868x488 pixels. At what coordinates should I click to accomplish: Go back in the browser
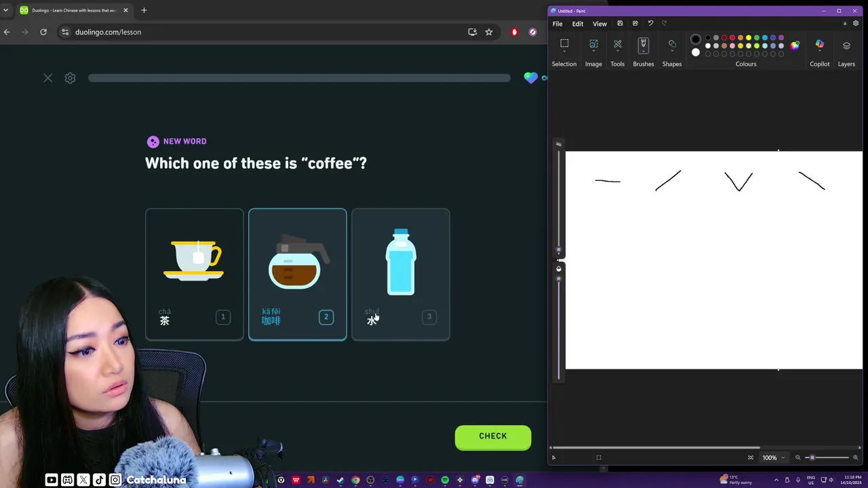pos(7,32)
